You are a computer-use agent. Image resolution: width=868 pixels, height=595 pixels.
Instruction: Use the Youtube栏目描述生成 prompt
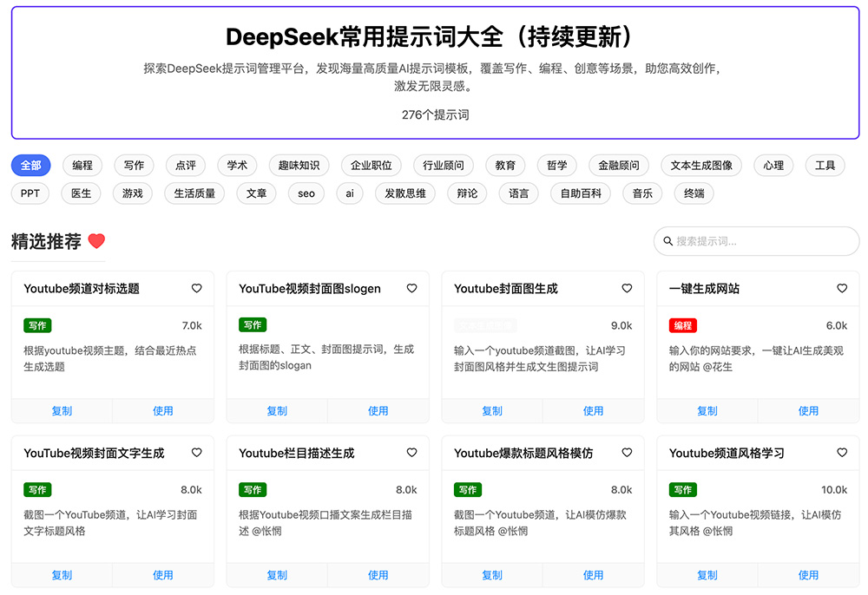378,575
